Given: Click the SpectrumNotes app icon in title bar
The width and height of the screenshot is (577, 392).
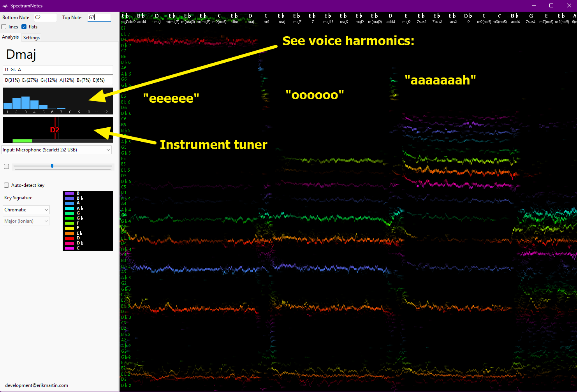Looking at the screenshot, I should coord(5,6).
